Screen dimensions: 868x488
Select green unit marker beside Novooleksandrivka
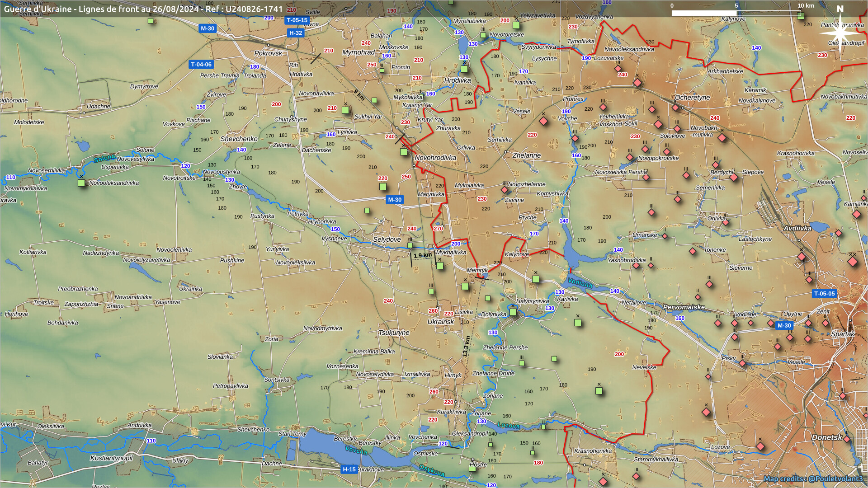(81, 183)
